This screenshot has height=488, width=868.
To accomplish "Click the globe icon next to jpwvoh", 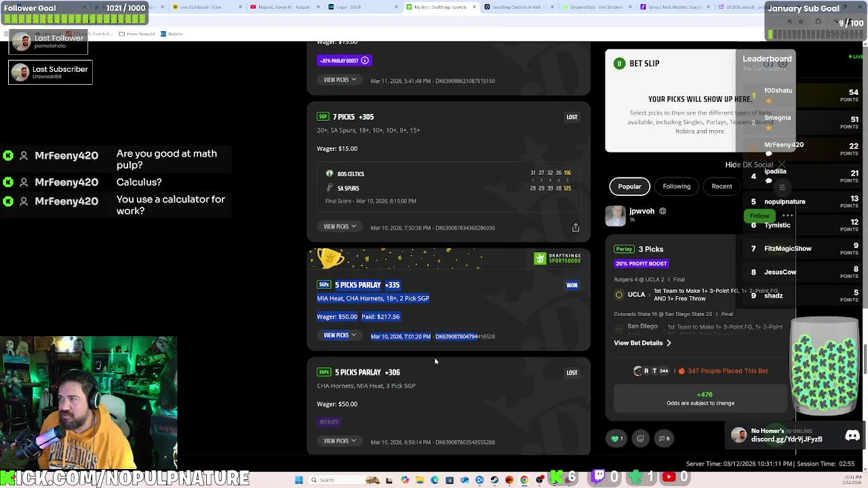I will click(x=663, y=211).
